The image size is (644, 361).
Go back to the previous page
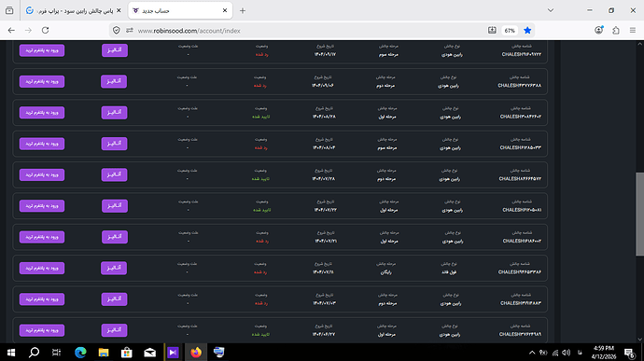(11, 31)
